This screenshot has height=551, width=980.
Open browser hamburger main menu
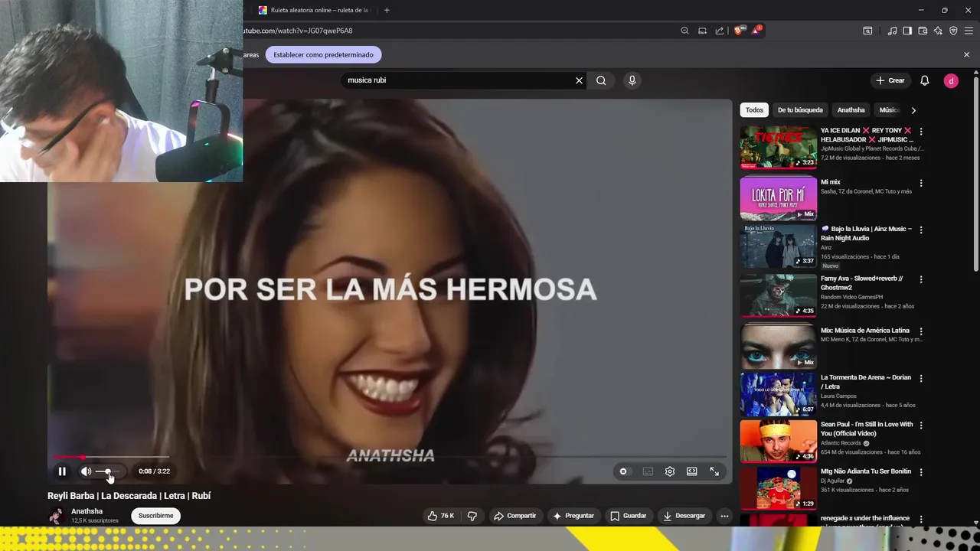point(969,31)
